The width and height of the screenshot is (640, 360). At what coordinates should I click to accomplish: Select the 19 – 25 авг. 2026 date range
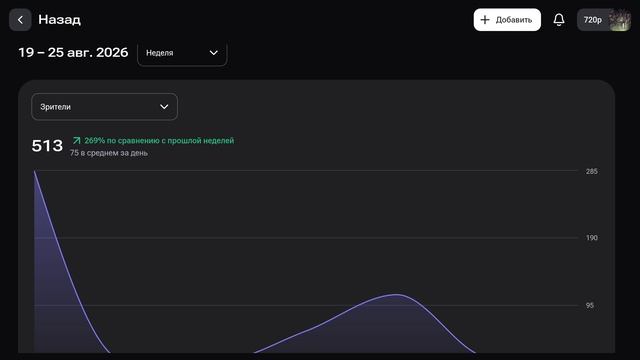(x=73, y=52)
